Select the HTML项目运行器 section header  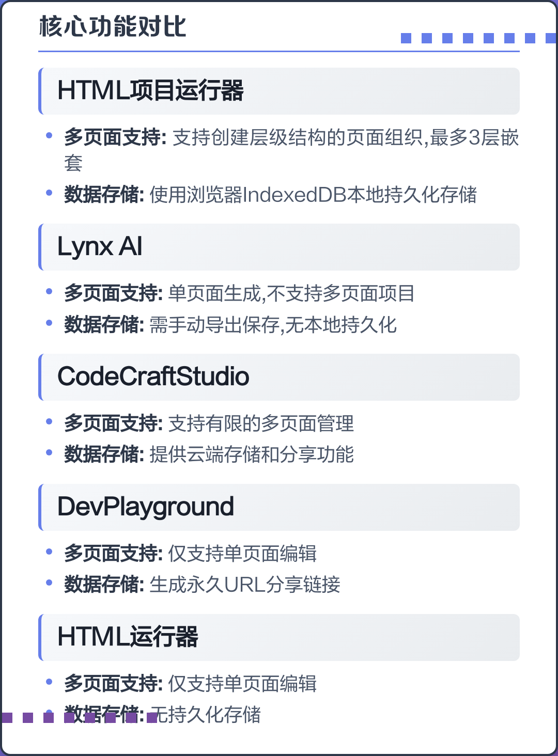(279, 91)
